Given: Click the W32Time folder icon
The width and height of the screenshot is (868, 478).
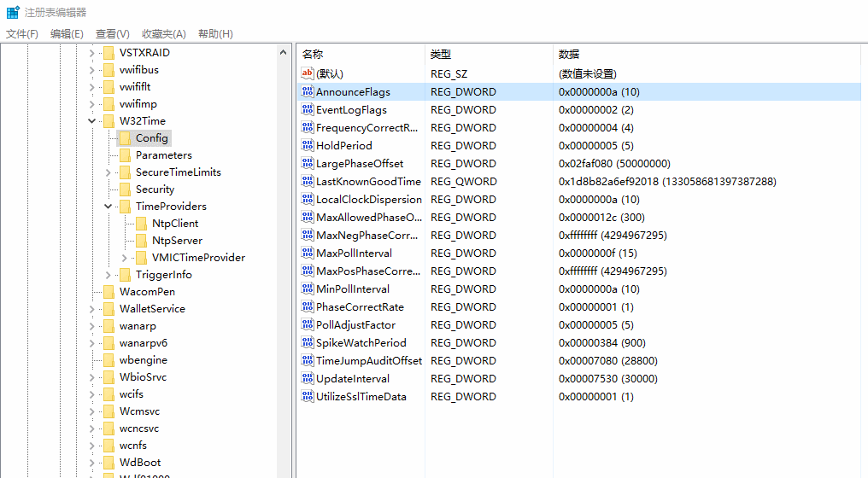Looking at the screenshot, I should pos(109,120).
